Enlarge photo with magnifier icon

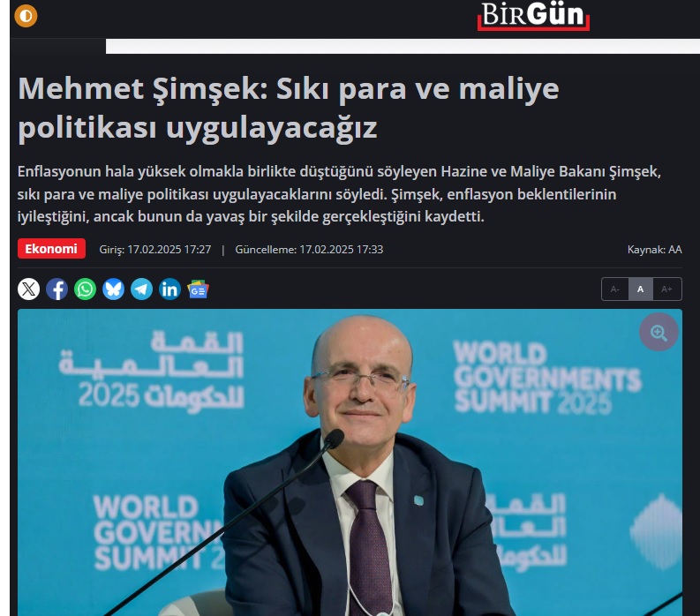coord(659,332)
